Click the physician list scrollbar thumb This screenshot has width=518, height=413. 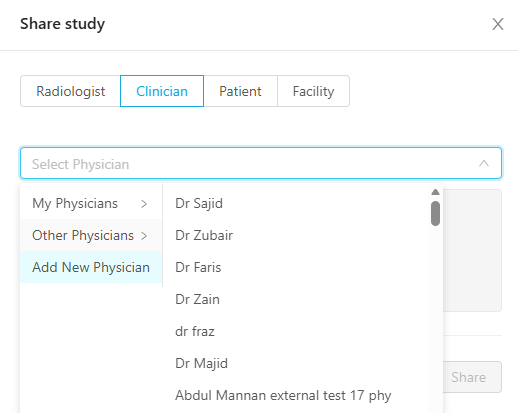click(x=435, y=213)
